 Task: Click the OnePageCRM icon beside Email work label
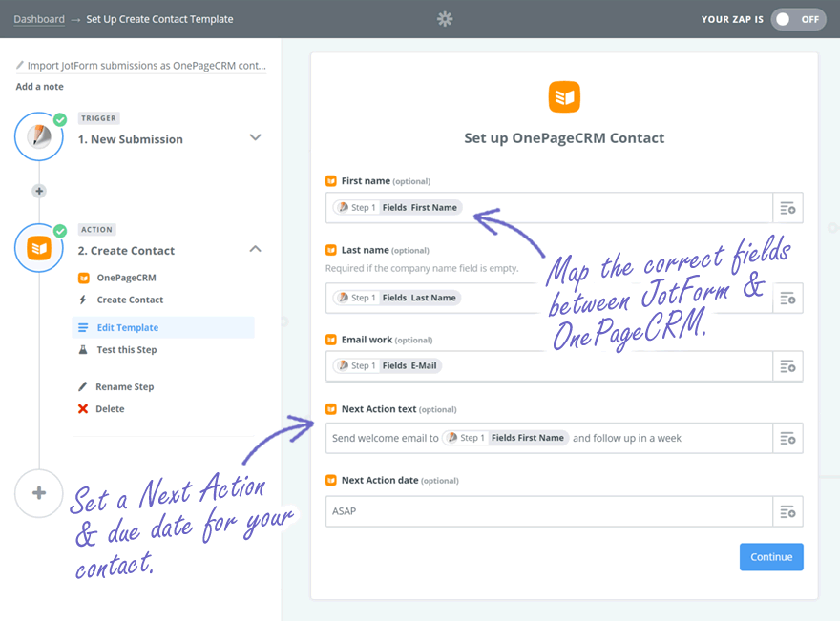tap(331, 340)
